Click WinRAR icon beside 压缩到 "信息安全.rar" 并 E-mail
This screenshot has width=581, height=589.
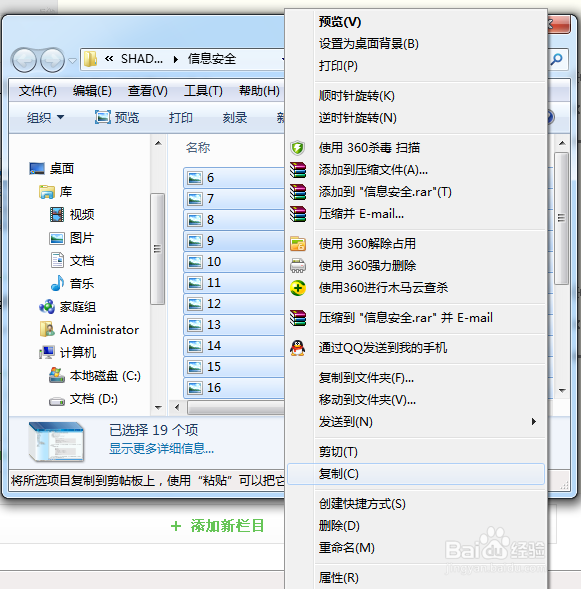pos(298,317)
